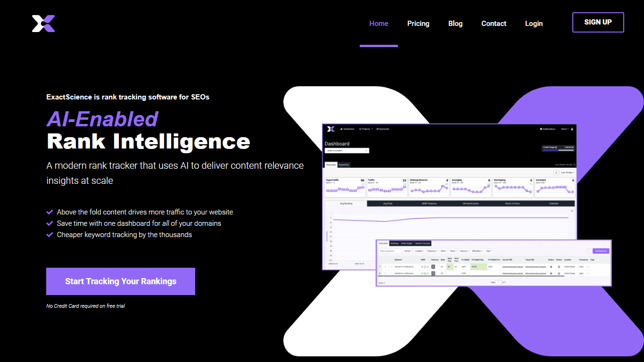This screenshot has width=644, height=362.
Task: Click the 'AI-Enabled' purple heading
Action: [102, 119]
